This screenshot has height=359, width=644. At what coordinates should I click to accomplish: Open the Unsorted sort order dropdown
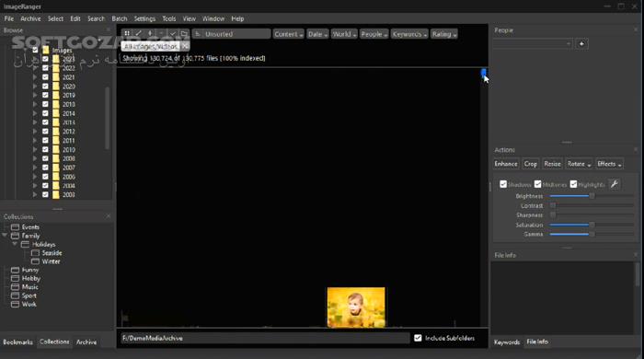tap(231, 34)
